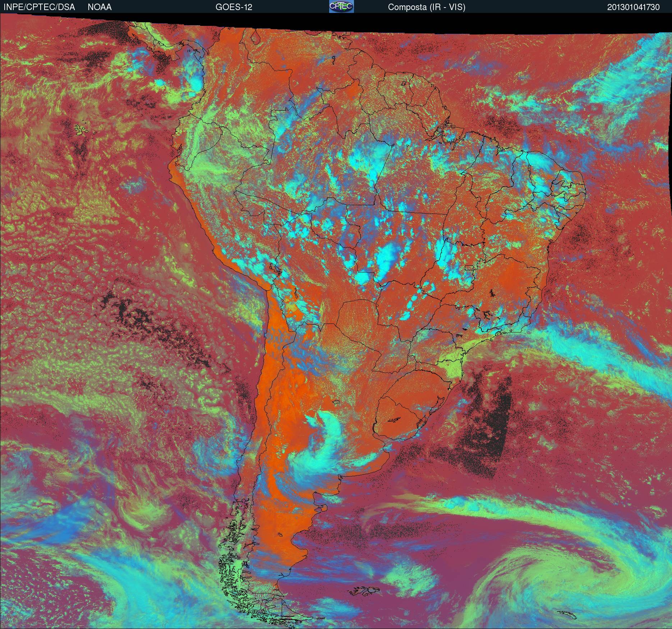This screenshot has width=672, height=629.
Task: Click the NOAA label in header
Action: [x=100, y=7]
